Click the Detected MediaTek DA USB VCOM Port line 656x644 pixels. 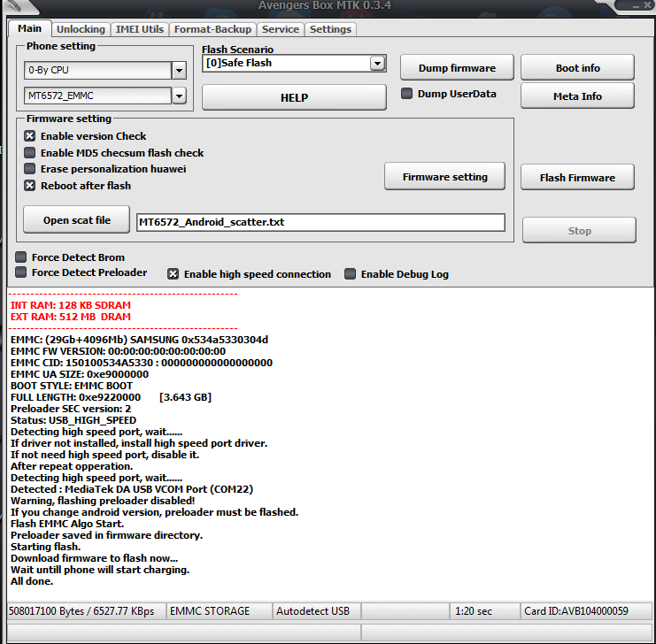[132, 489]
